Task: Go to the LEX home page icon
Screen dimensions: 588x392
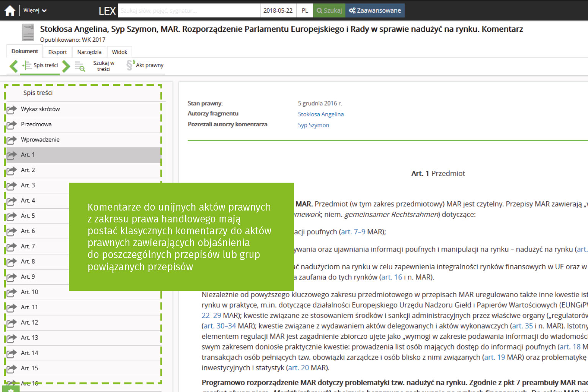Action: tap(10, 11)
